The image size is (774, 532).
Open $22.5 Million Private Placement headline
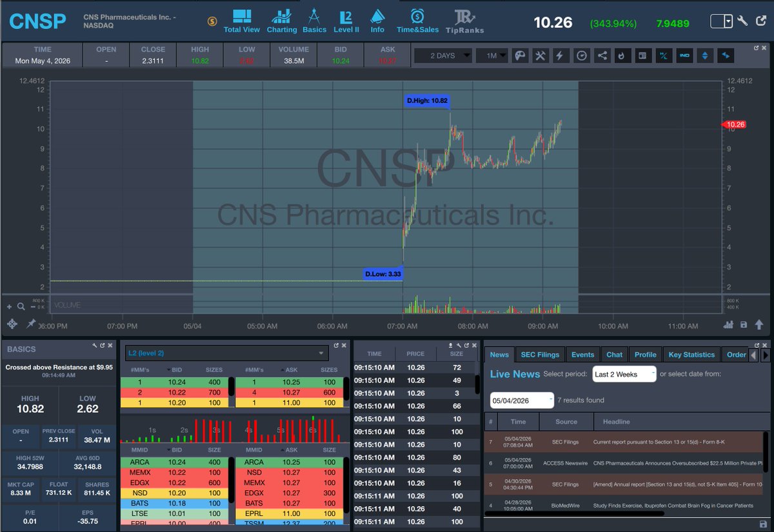click(677, 463)
